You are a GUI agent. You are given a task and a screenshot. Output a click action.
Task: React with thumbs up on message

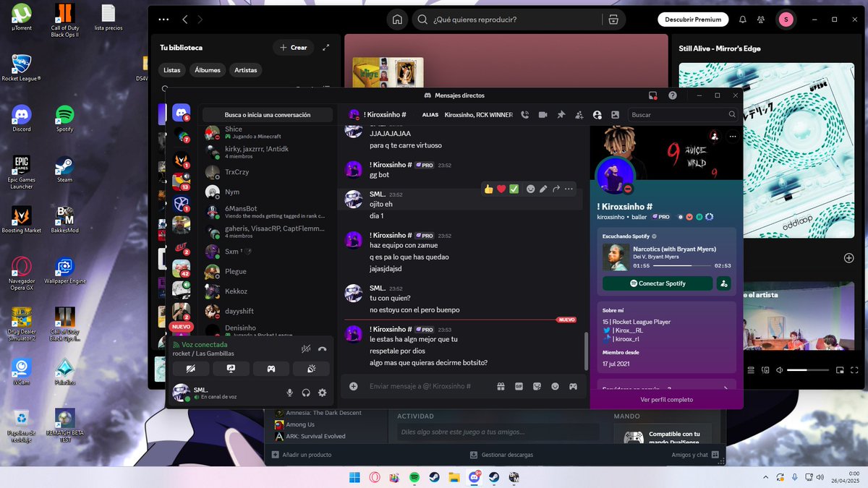[x=489, y=189]
